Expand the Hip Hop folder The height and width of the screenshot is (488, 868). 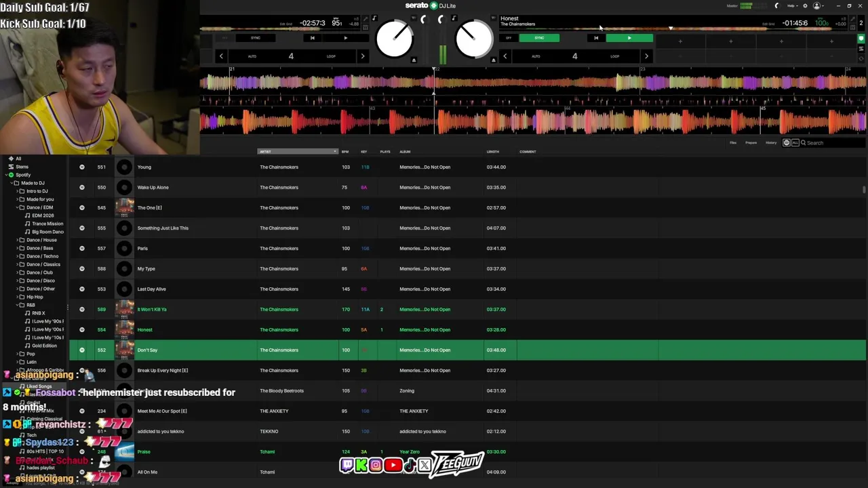16,297
